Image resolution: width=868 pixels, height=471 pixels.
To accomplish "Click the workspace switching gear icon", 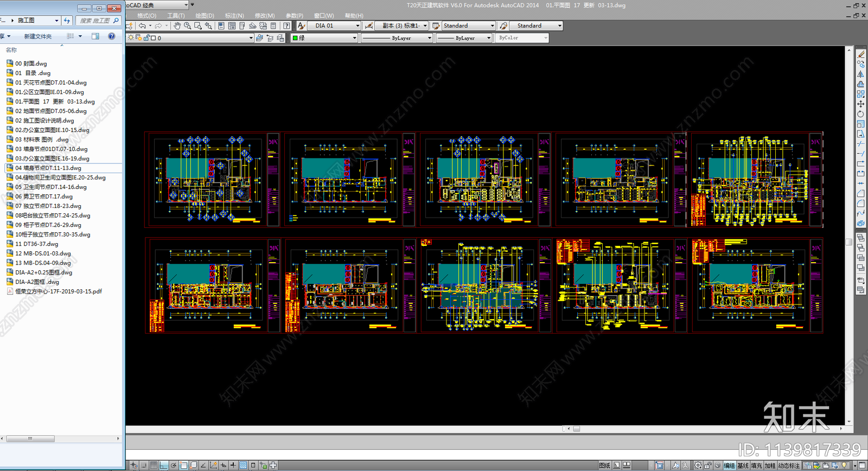I will (698, 466).
